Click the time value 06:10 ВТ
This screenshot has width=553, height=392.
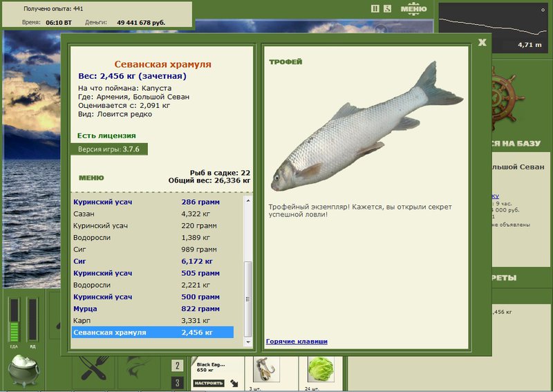(x=59, y=23)
